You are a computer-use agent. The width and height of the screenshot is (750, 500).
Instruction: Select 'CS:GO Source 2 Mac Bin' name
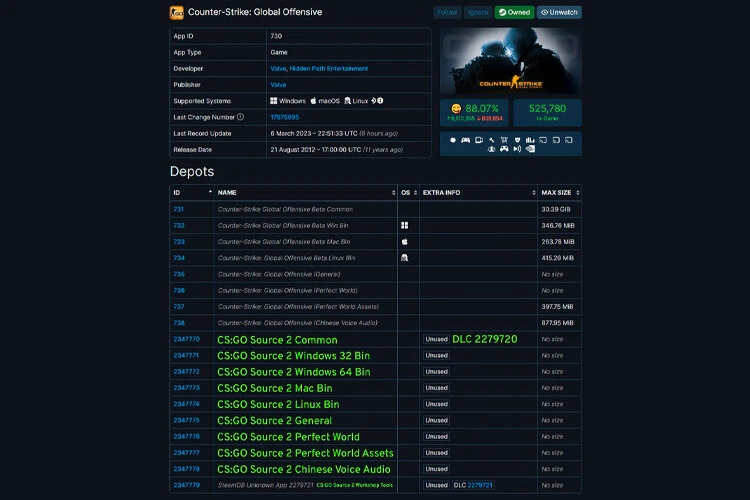[275, 389]
